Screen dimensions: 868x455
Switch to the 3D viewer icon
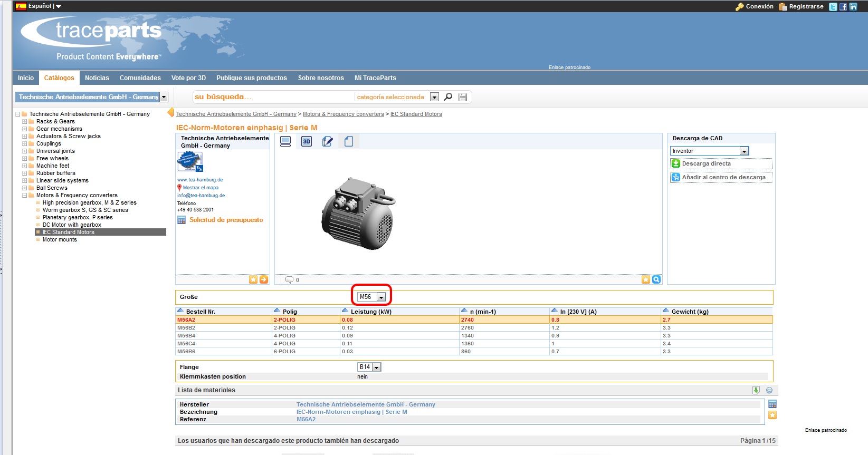pos(307,141)
